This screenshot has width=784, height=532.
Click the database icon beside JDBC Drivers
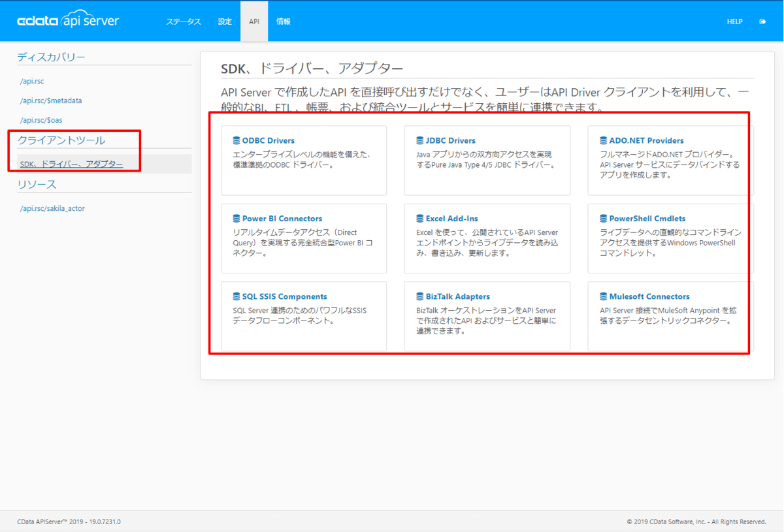click(x=420, y=140)
